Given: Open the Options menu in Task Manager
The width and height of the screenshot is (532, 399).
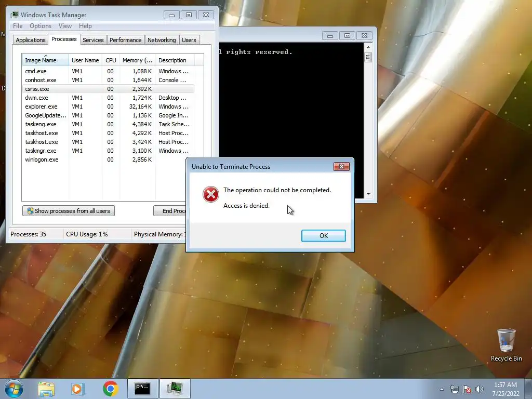Looking at the screenshot, I should click(41, 26).
